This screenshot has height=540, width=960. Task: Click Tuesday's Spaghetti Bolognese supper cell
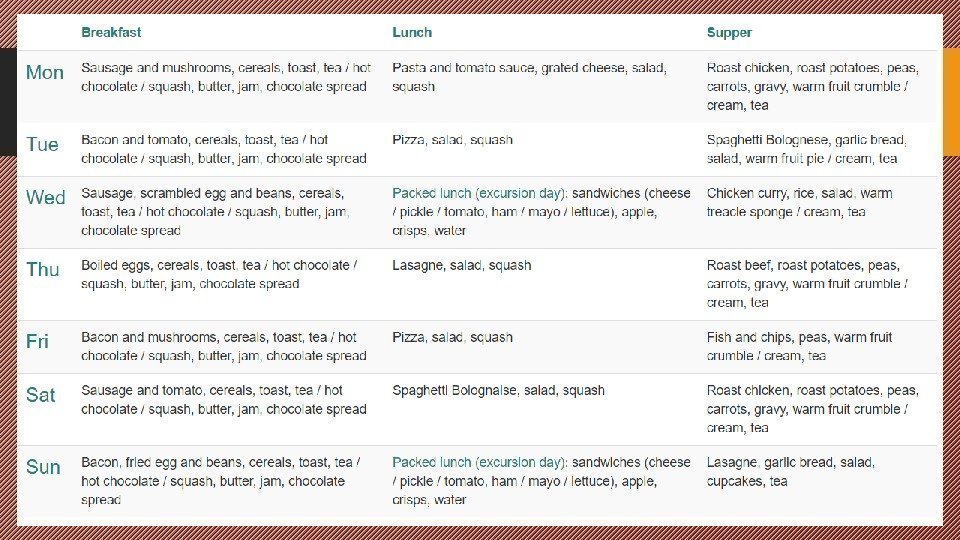click(806, 149)
